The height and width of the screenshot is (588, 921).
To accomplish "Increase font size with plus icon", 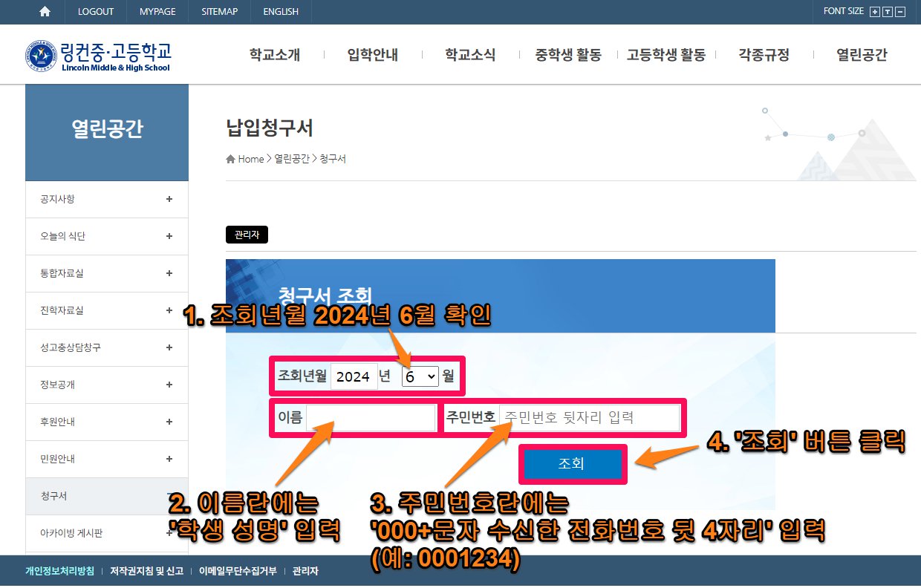I will 874,12.
